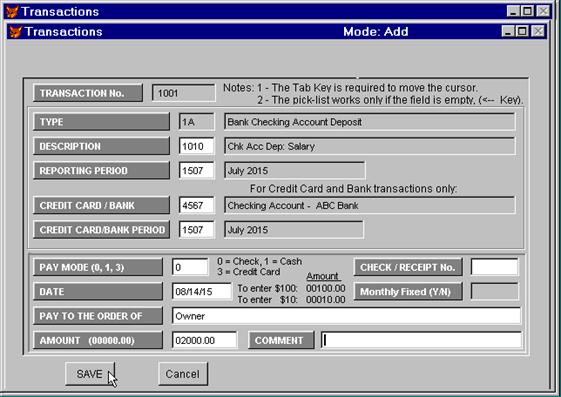The height and width of the screenshot is (397, 561).
Task: Click the CHECK / RECEIPT No. label
Action: coord(408,267)
